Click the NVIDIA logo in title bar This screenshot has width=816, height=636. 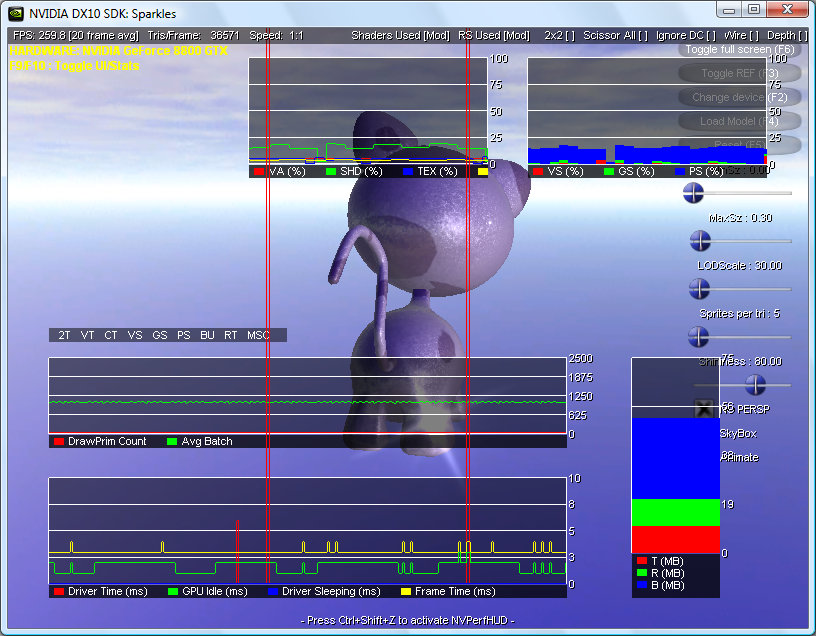[x=16, y=12]
